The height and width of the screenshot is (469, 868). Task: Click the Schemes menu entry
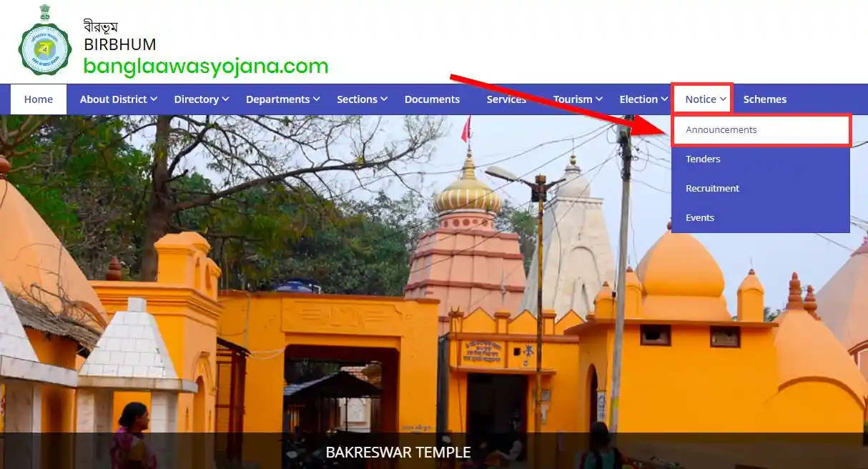(x=764, y=99)
